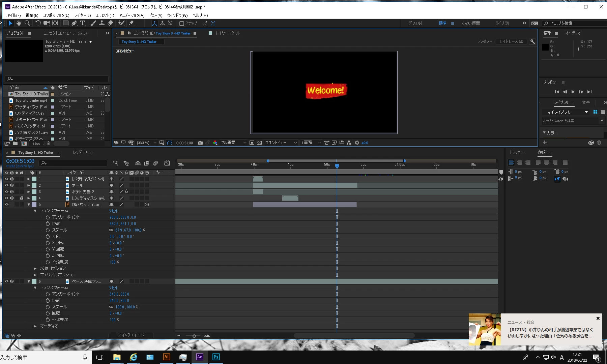Select the Rectangle shape tool
This screenshot has width=607, height=364.
click(66, 23)
